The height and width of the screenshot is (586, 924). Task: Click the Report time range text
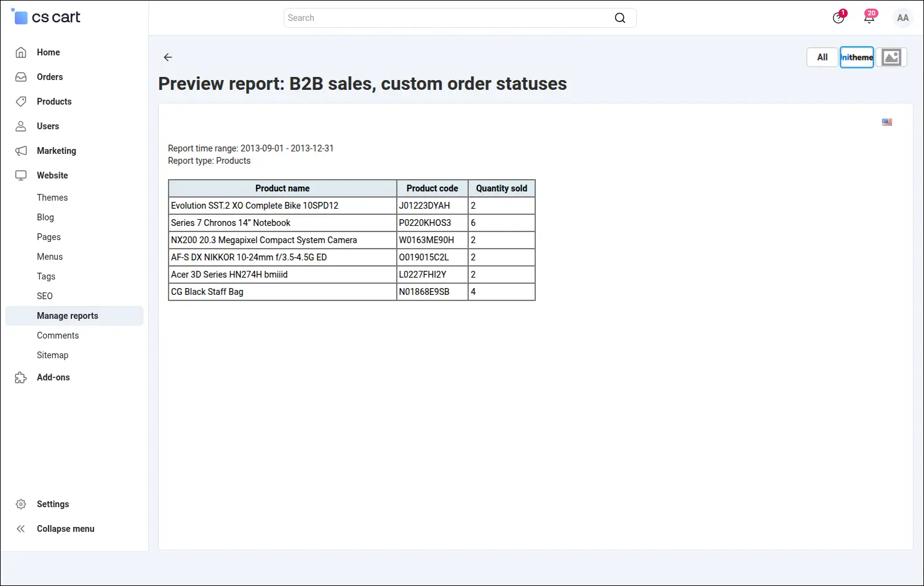(x=251, y=148)
